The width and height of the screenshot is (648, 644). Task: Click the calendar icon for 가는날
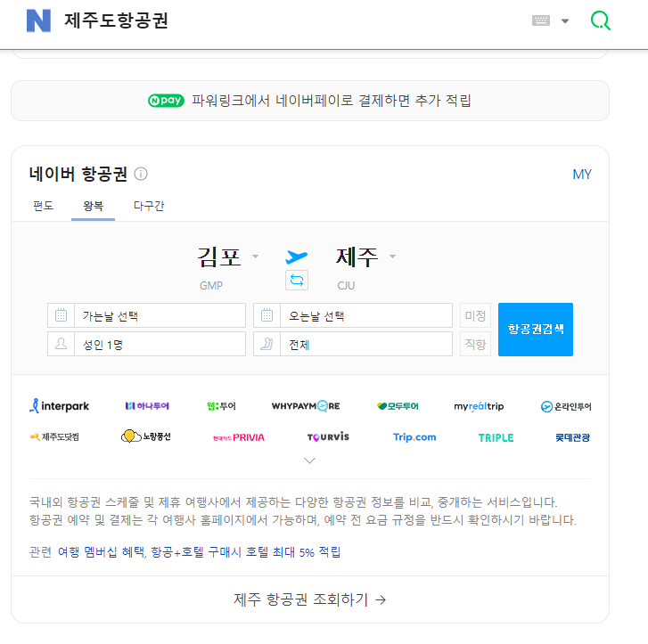[62, 315]
